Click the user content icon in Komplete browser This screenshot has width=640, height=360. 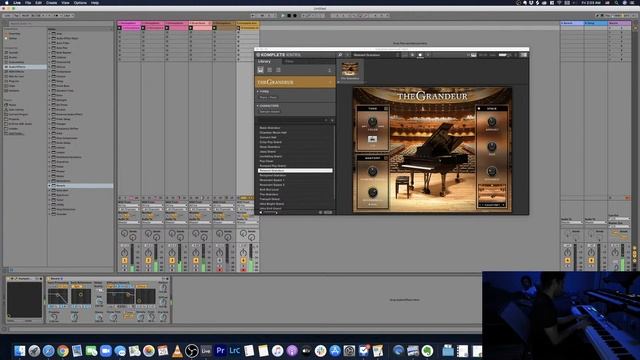coord(329,70)
